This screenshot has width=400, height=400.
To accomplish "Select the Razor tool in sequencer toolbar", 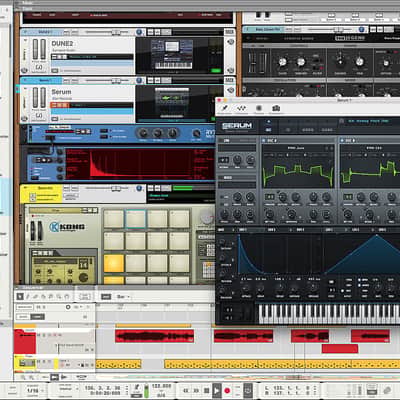I will coord(43,296).
